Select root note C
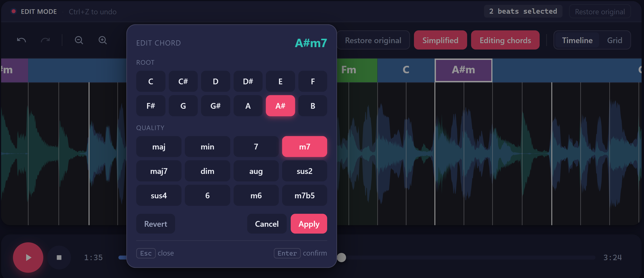Viewport: 644px width, 278px height. click(151, 81)
